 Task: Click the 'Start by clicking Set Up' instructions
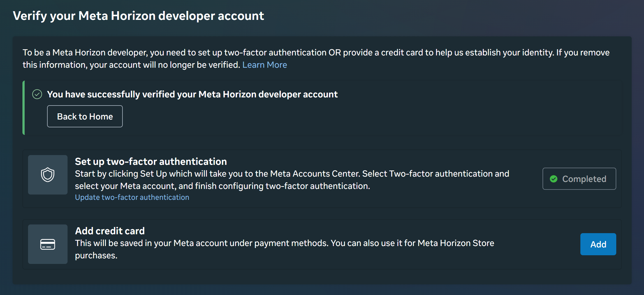click(x=292, y=180)
